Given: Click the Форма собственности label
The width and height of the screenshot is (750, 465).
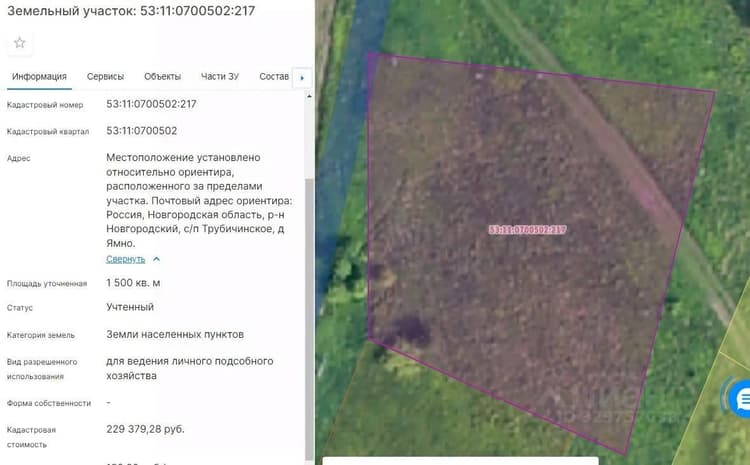Looking at the screenshot, I should (x=49, y=403).
